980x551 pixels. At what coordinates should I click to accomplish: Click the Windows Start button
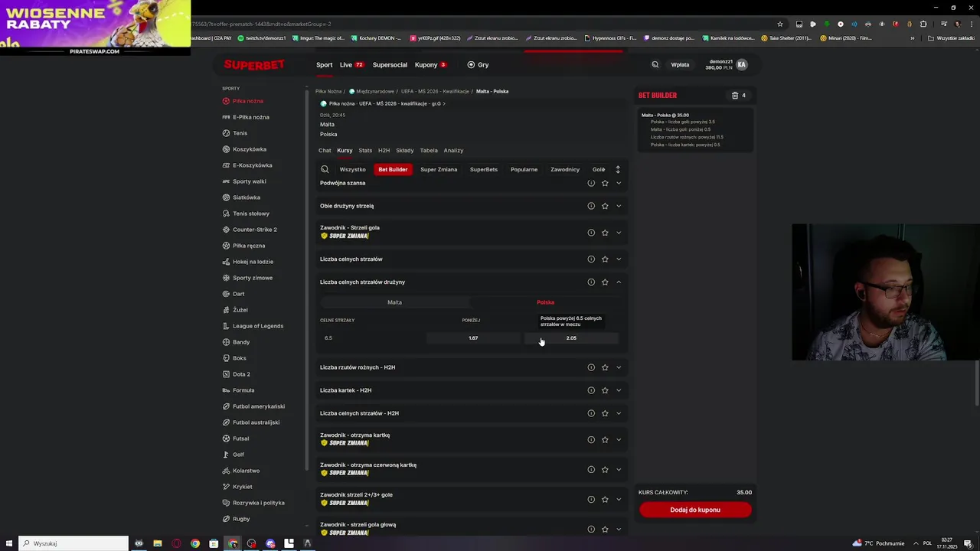point(8,543)
